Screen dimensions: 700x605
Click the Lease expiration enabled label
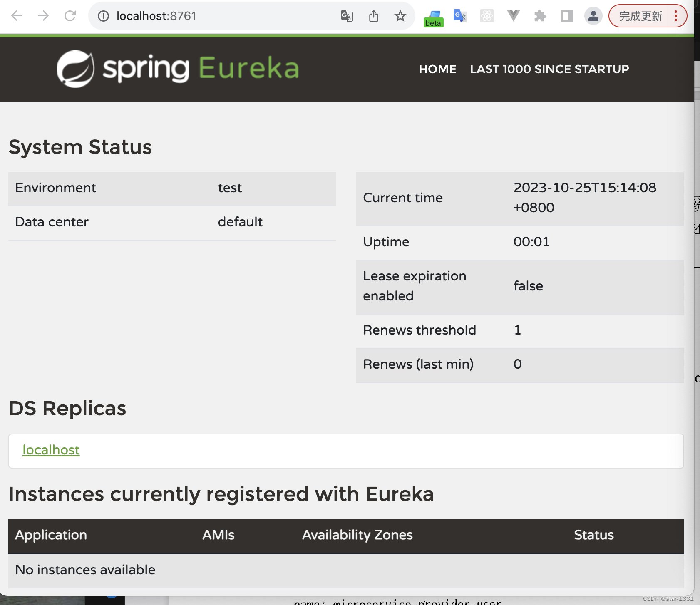click(x=415, y=286)
